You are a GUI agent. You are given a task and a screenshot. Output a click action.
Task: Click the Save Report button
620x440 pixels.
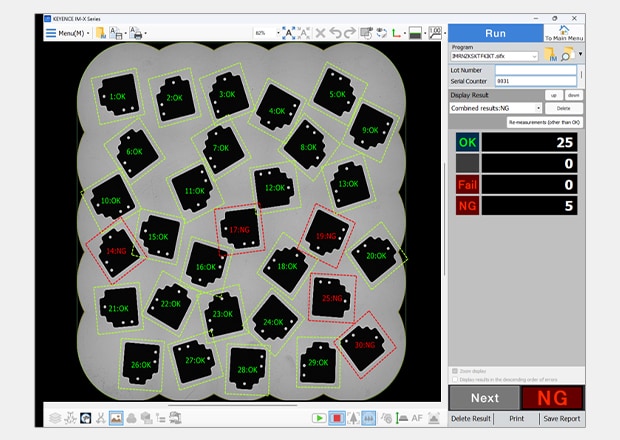click(561, 419)
